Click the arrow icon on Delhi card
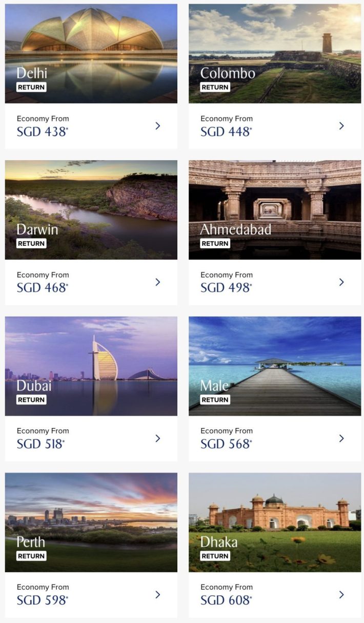Screen dimensions: 364x623 (158, 126)
